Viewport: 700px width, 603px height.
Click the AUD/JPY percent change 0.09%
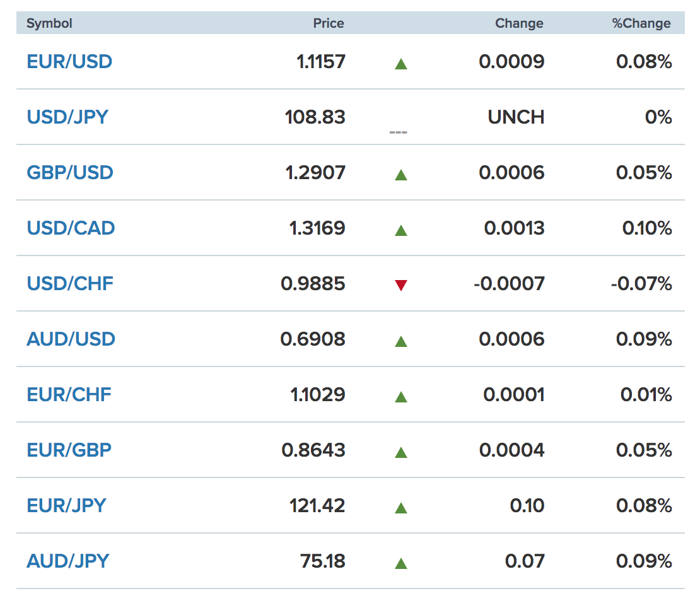(645, 561)
